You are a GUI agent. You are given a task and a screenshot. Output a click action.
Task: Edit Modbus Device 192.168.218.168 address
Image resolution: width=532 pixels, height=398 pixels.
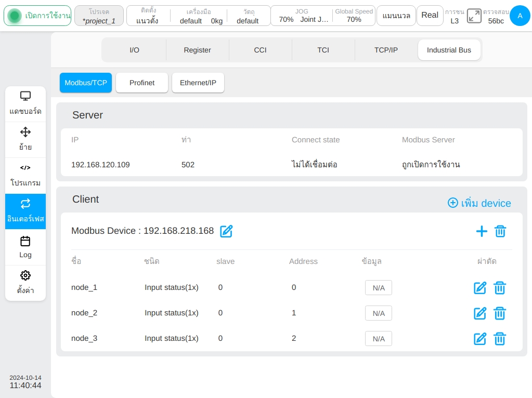(x=226, y=231)
